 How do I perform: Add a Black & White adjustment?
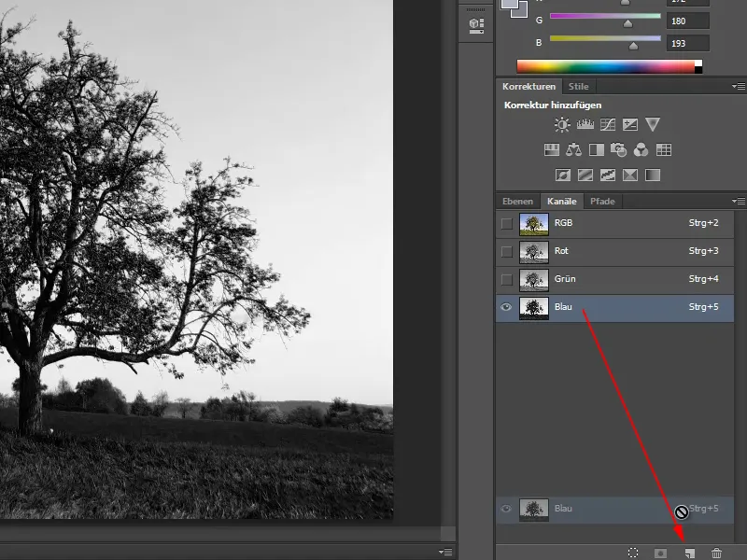click(596, 150)
